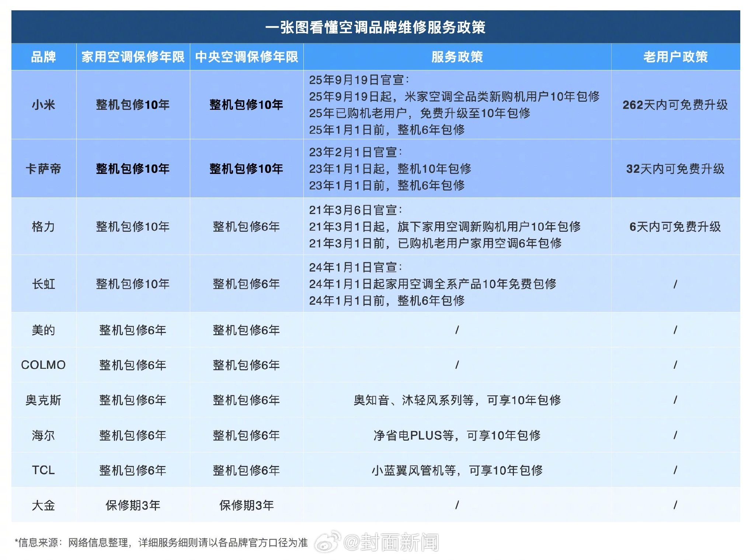The width and height of the screenshot is (755, 560).
Task: Click 23年1月1日起，整机10年包修 line
Action: click(x=390, y=168)
